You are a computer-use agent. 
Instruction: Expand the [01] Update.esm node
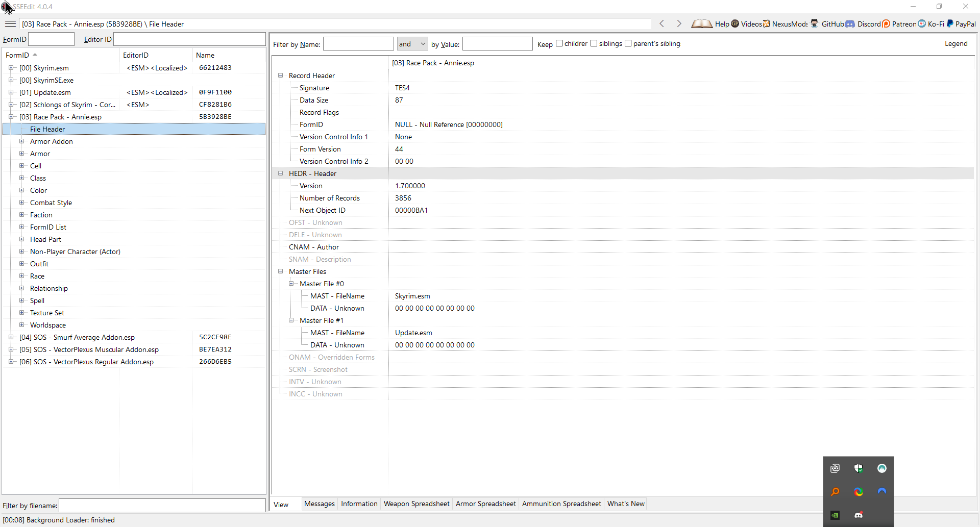[x=11, y=92]
